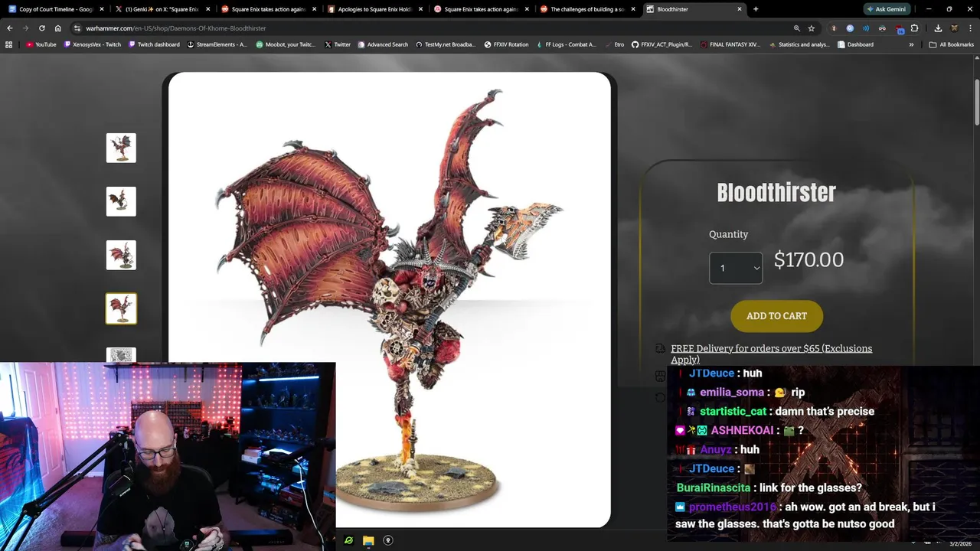Image resolution: width=980 pixels, height=551 pixels.
Task: Open the Chrome three-dot menu
Action: pos(970,28)
